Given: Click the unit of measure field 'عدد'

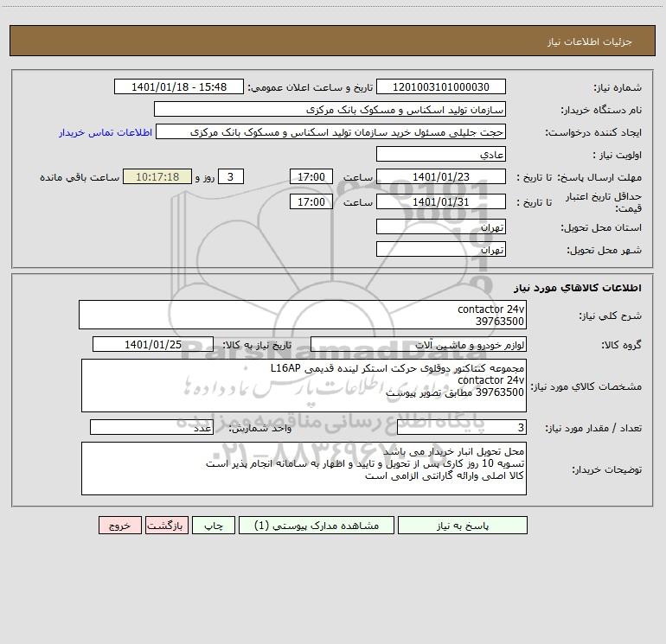Looking at the screenshot, I should coord(151,427).
